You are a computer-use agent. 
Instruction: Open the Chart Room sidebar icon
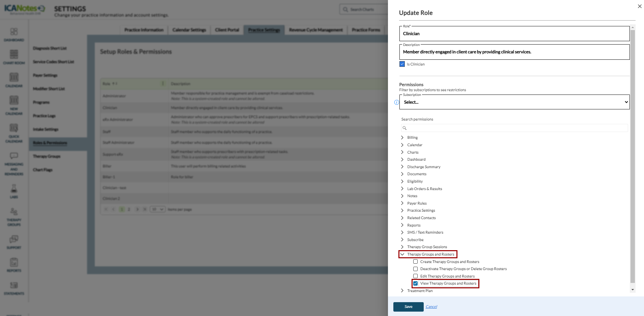pyautogui.click(x=14, y=54)
